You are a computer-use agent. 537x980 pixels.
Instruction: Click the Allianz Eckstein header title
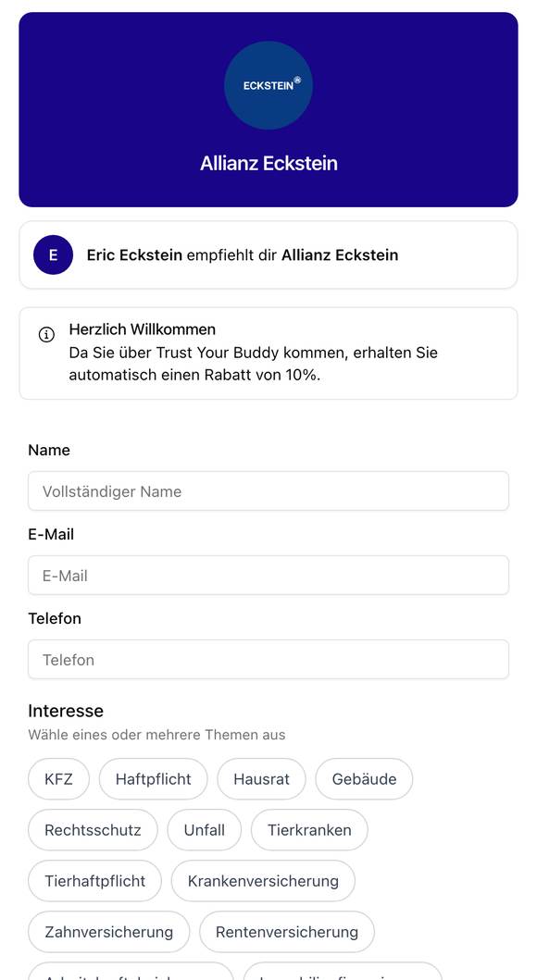tap(268, 163)
